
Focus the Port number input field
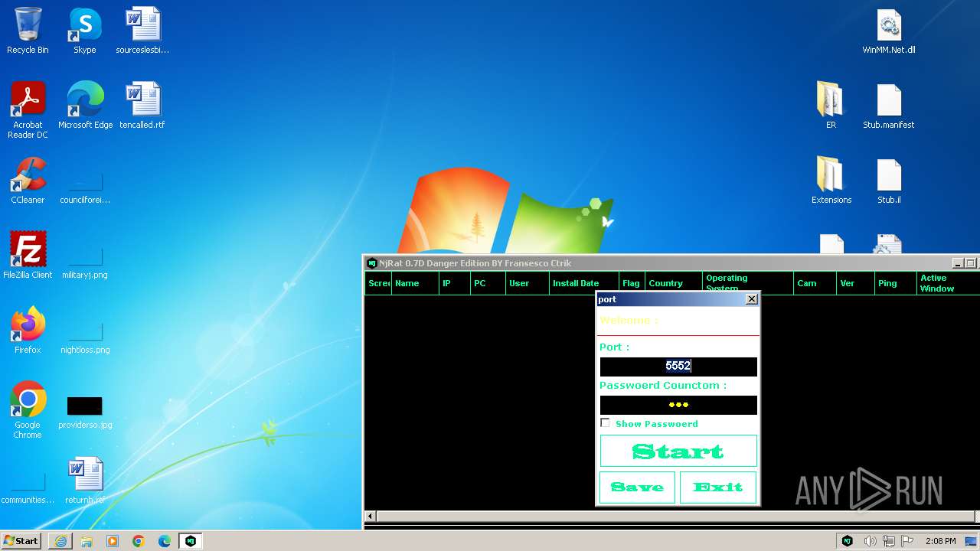(678, 367)
